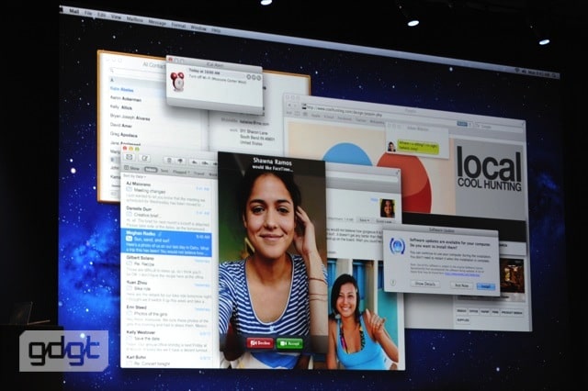Click the local Cool Hunting logo in Safari
Viewport: 588px width, 391px height.
[490, 169]
